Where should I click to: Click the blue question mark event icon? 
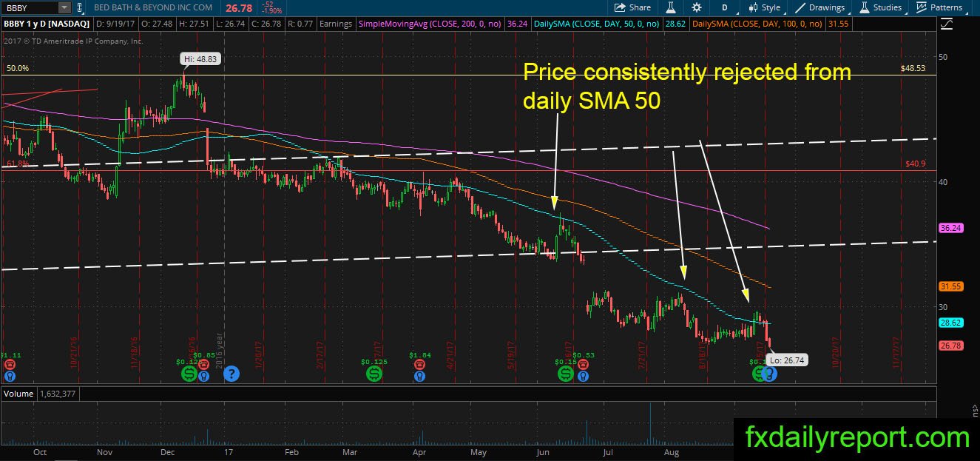point(231,374)
